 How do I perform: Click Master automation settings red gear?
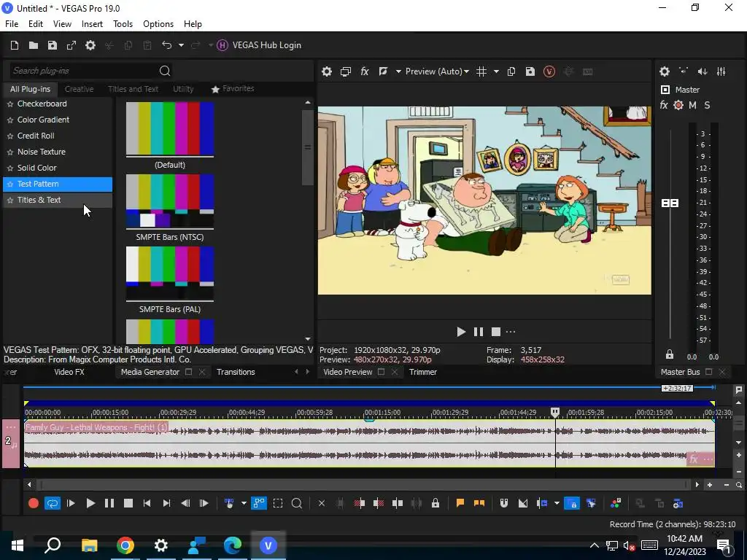coord(678,105)
